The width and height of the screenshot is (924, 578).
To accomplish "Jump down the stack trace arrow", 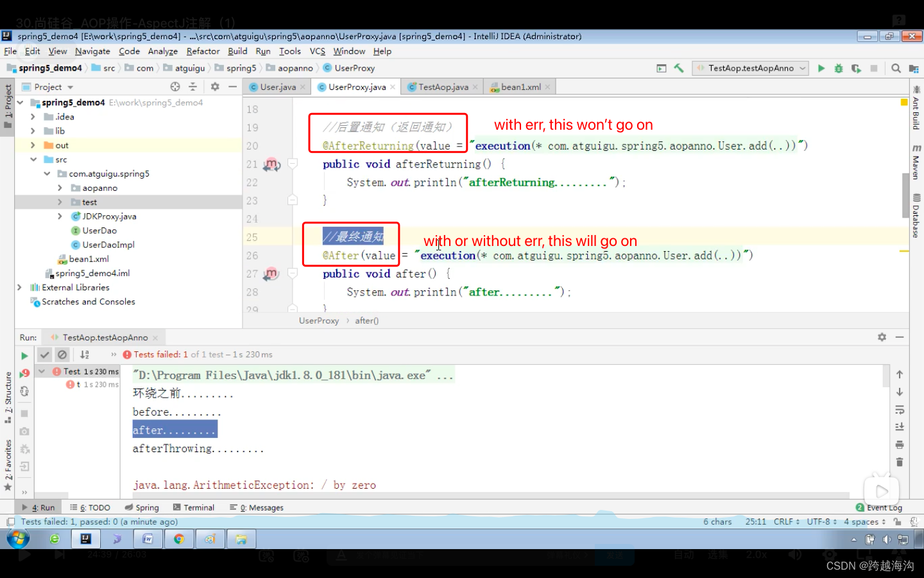I will pyautogui.click(x=900, y=392).
